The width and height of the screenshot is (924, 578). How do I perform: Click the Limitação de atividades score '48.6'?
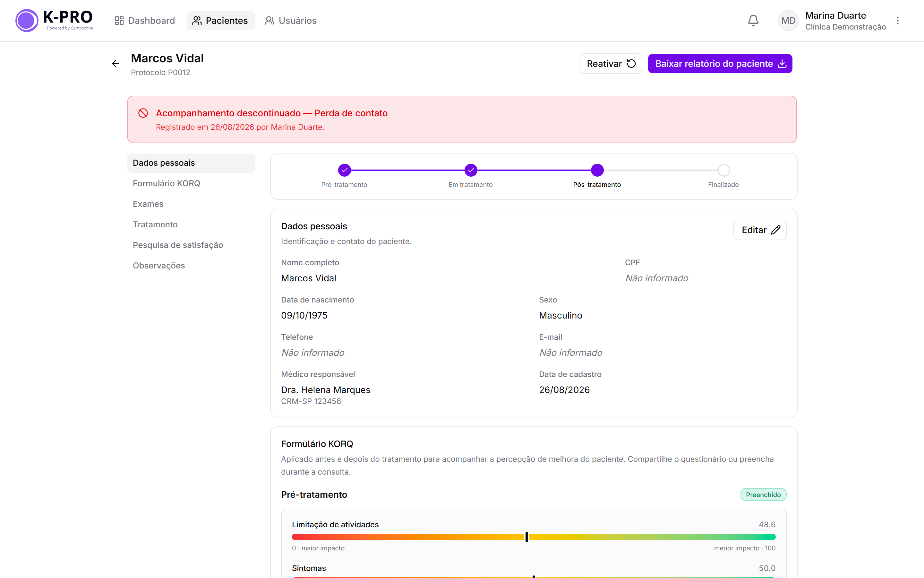click(767, 524)
